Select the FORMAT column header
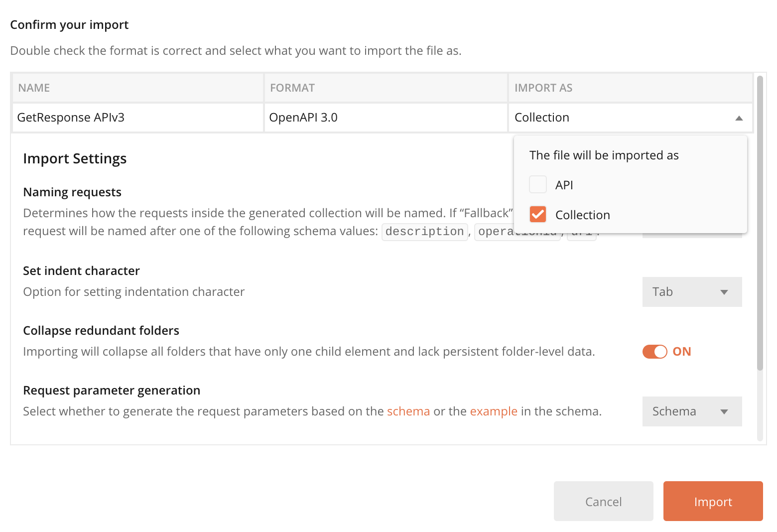The height and width of the screenshot is (532, 777). pyautogui.click(x=292, y=87)
